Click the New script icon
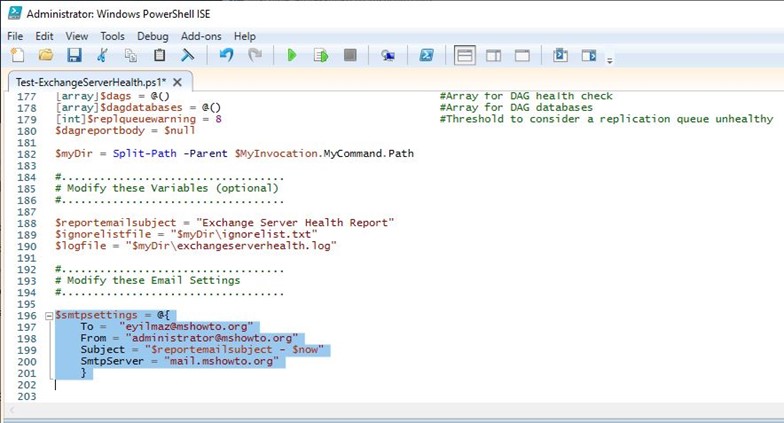Image resolution: width=784 pixels, height=423 pixels. pyautogui.click(x=18, y=55)
